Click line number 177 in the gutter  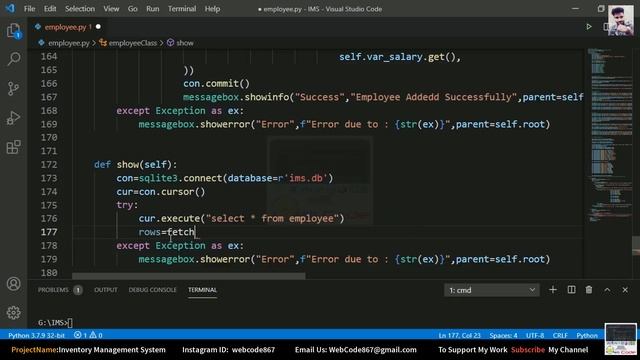pyautogui.click(x=49, y=232)
